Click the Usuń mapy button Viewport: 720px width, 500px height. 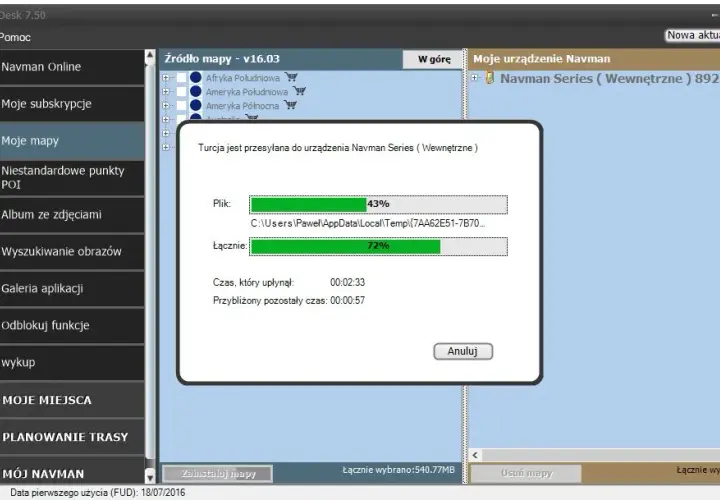(526, 473)
